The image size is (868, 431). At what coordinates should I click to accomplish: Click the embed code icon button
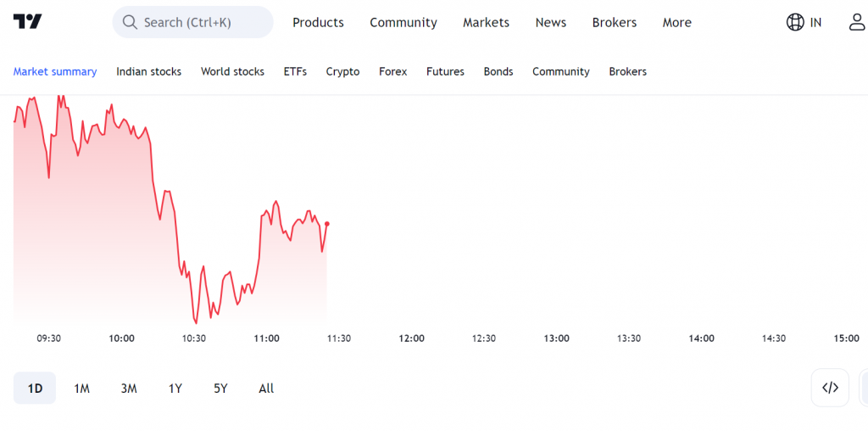[830, 388]
